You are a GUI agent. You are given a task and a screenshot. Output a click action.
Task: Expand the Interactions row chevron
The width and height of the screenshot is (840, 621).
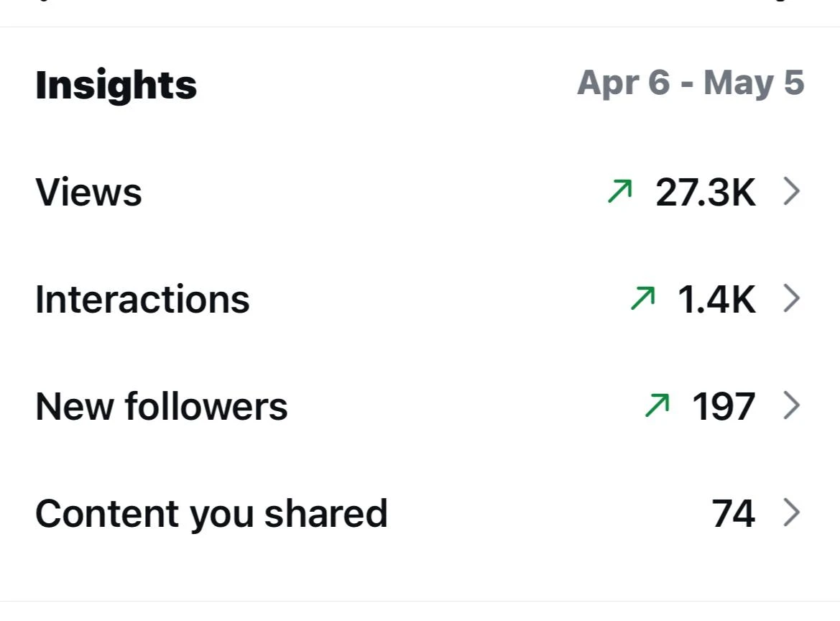point(792,298)
